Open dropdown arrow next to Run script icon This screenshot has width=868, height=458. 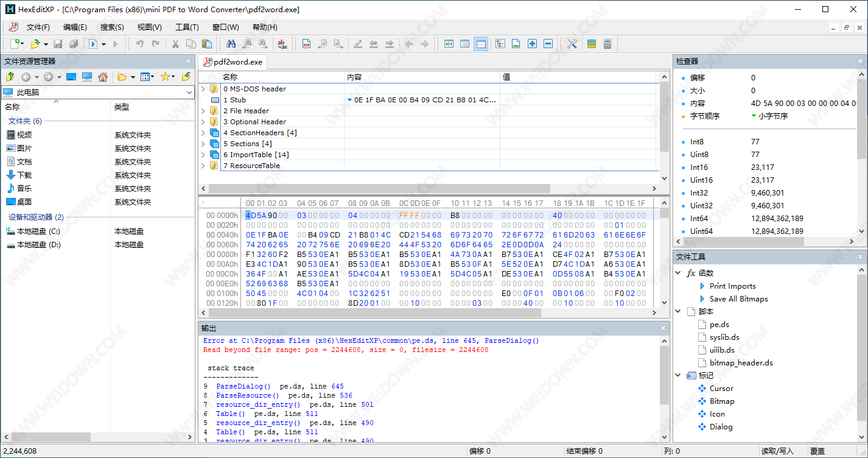click(103, 44)
